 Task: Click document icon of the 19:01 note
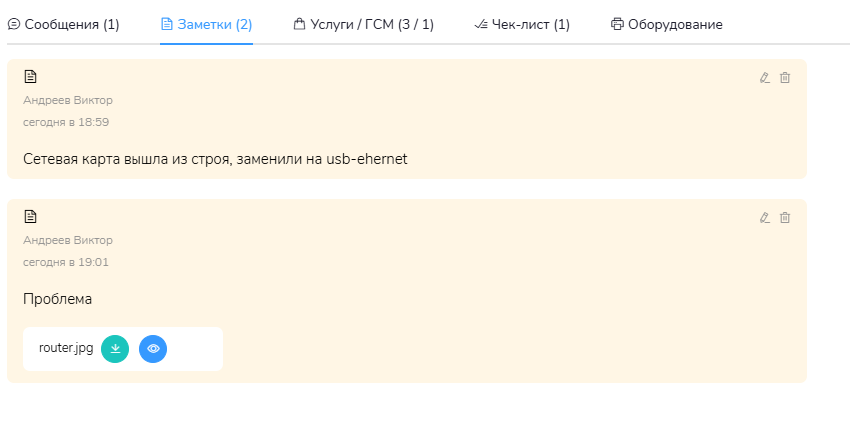coord(30,216)
